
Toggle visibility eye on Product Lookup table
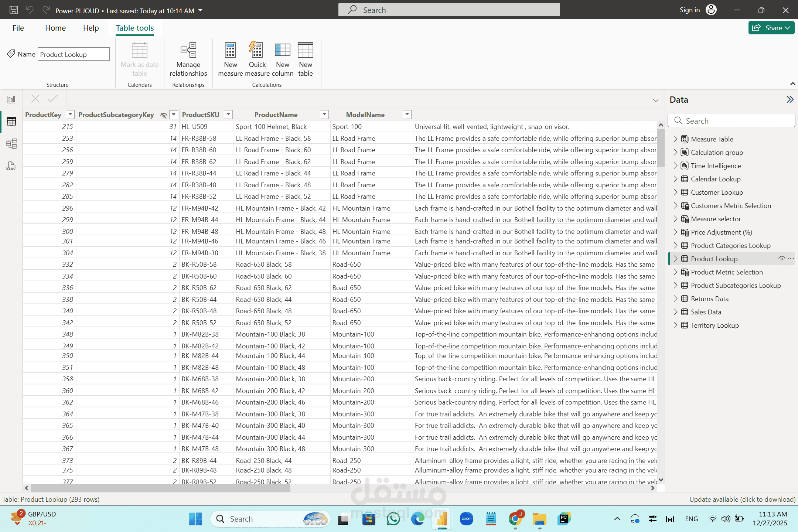pos(781,259)
